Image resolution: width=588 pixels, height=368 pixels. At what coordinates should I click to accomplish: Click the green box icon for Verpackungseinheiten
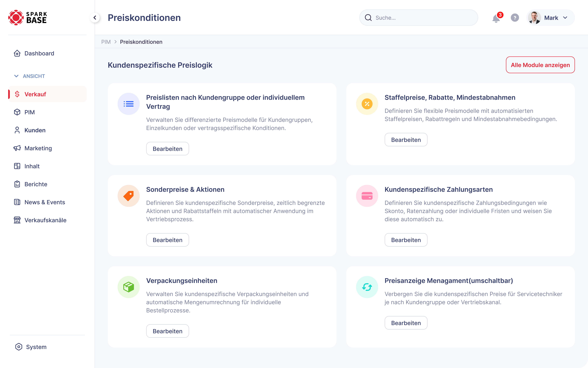(129, 287)
